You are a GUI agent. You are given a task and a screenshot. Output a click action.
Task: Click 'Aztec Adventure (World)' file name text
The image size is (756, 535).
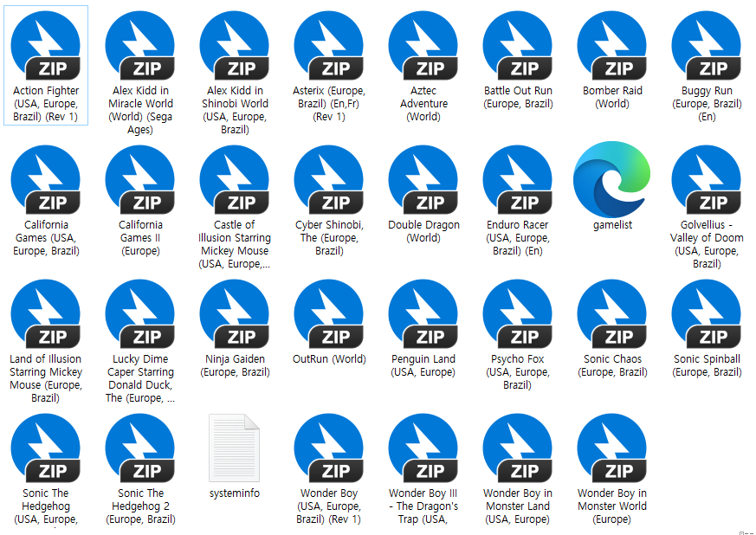(x=423, y=104)
